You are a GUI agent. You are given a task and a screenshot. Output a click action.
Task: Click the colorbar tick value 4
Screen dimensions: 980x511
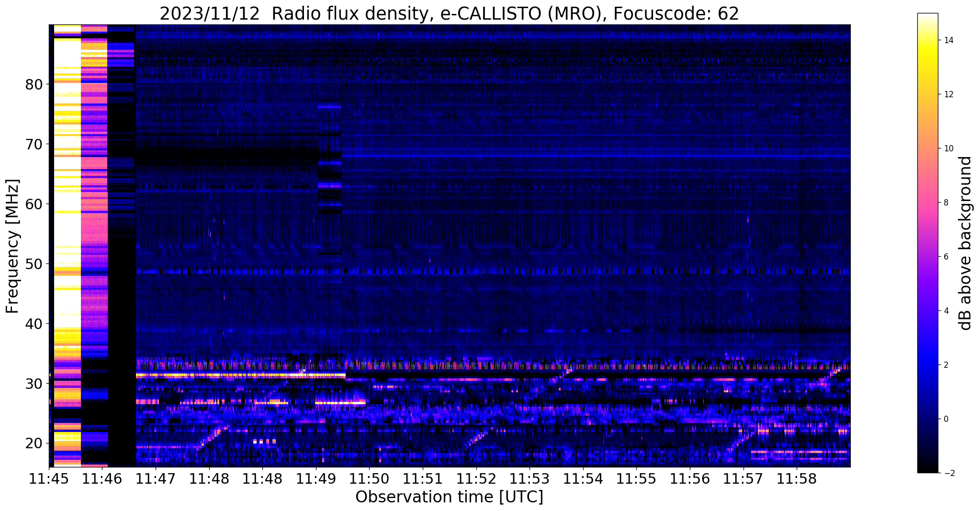tap(946, 311)
